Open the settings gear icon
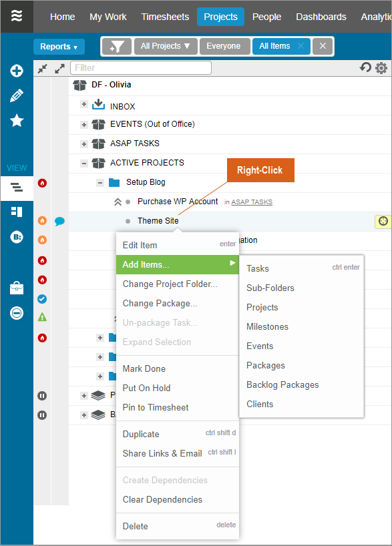392x546 pixels. (x=381, y=67)
